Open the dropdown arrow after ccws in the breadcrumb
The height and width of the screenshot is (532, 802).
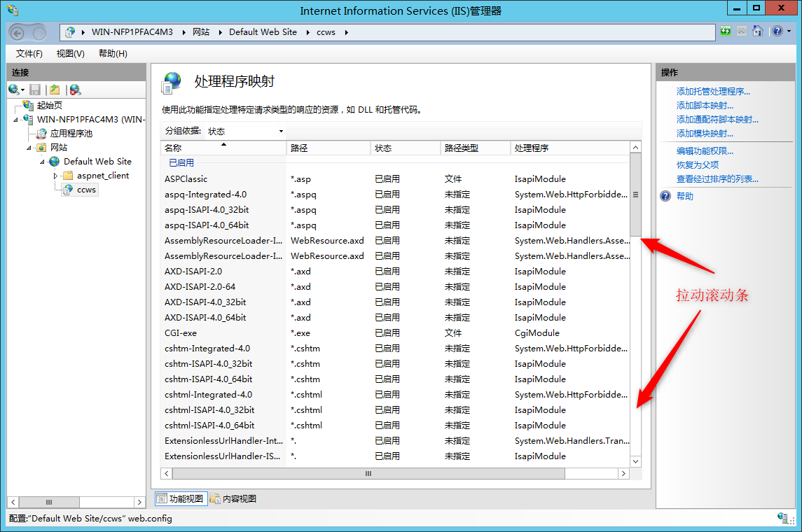coord(346,32)
